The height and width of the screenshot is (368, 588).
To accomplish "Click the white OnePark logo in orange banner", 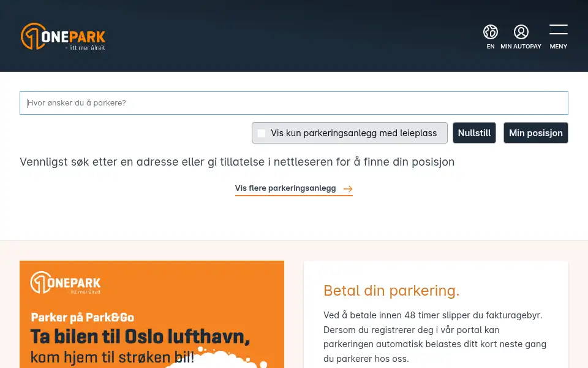I will [66, 282].
